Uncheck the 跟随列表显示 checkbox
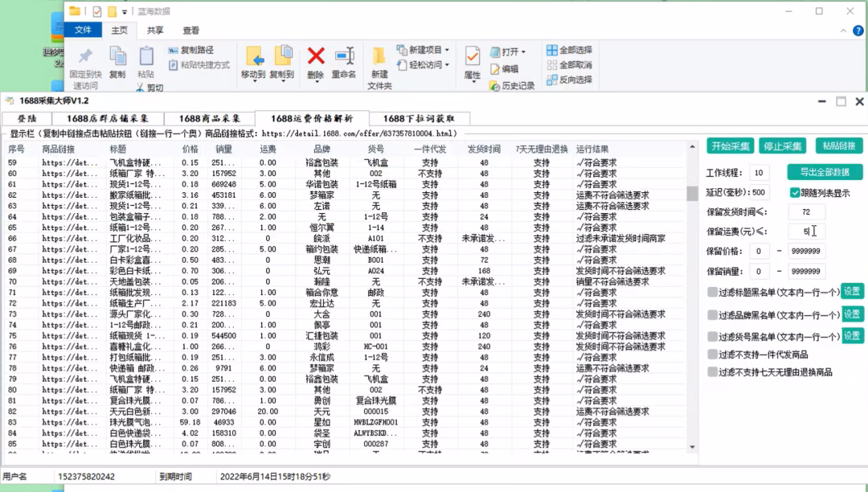Image resolution: width=868 pixels, height=492 pixels. [x=795, y=193]
